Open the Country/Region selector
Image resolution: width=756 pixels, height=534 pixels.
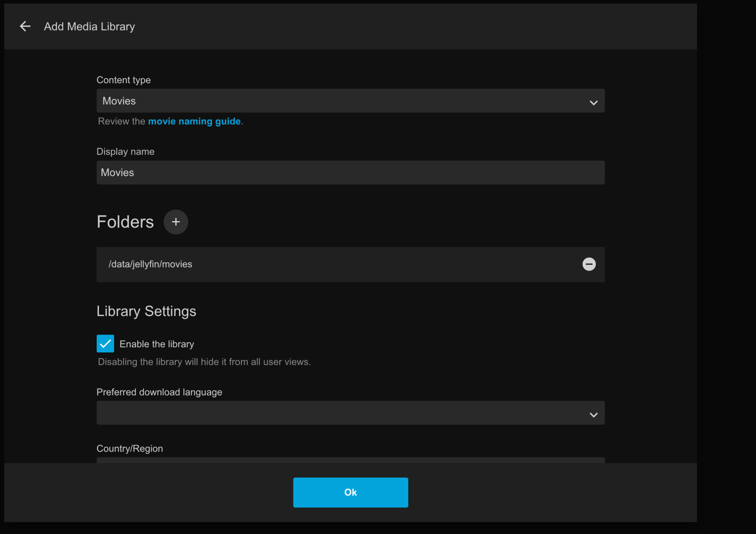[x=351, y=462]
